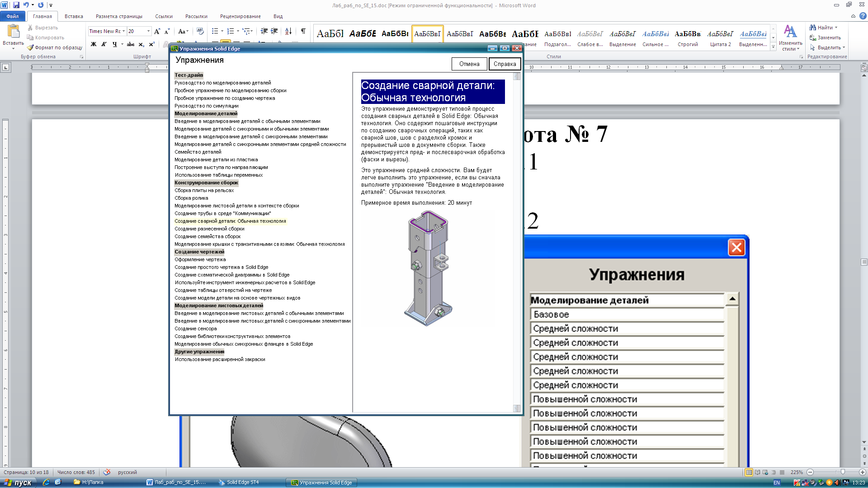
Task: Toggle subscript x₂ formatting
Action: (141, 44)
